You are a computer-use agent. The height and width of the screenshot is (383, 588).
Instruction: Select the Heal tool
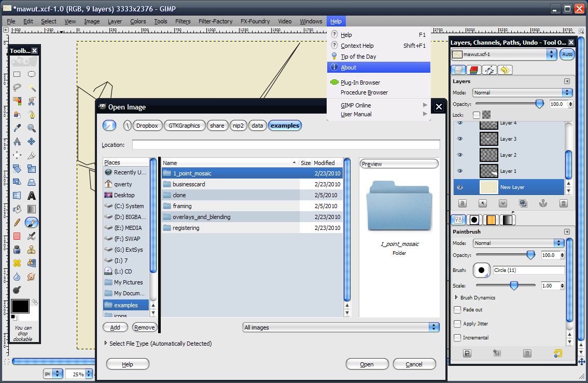[x=17, y=263]
